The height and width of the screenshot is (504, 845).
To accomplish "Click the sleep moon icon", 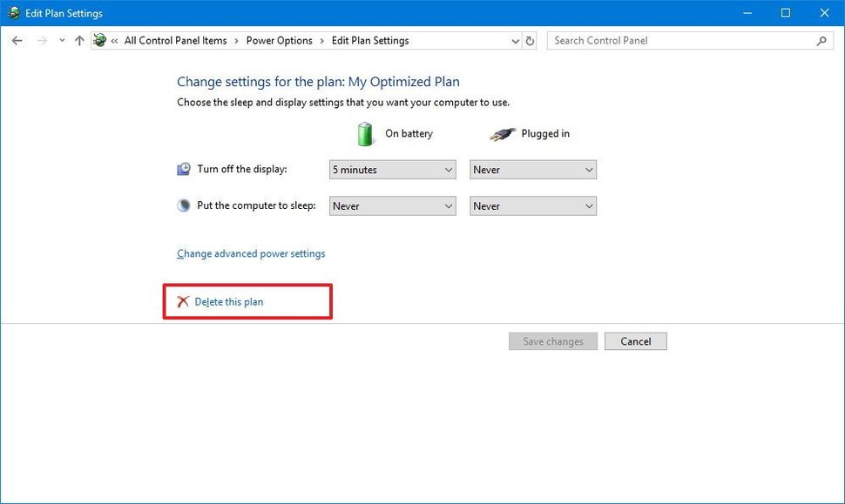I will point(183,205).
